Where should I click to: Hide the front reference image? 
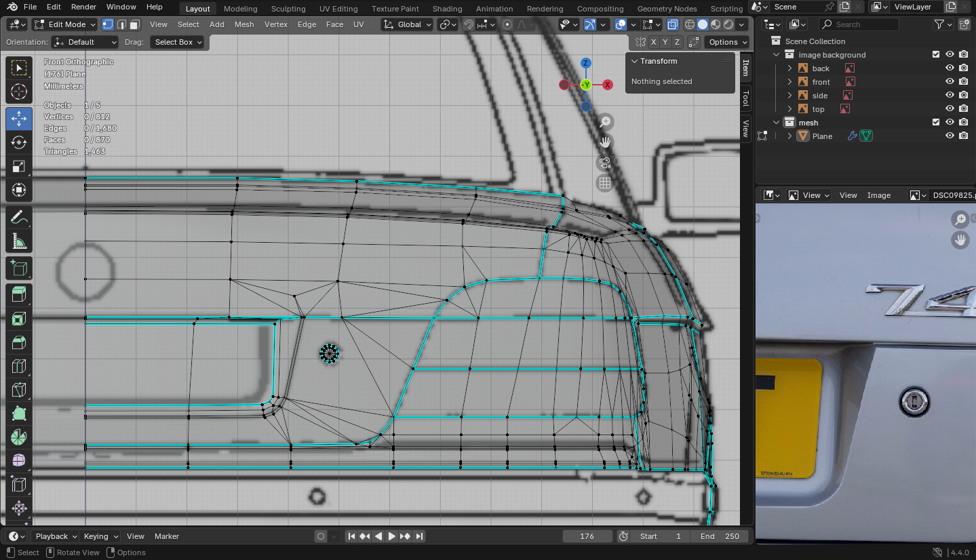pos(950,82)
